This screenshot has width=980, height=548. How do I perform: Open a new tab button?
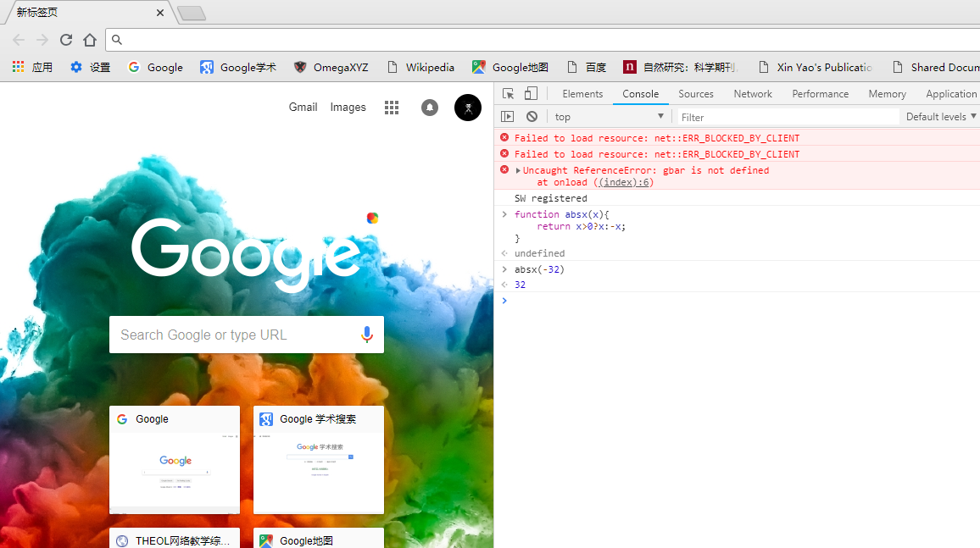(x=192, y=13)
